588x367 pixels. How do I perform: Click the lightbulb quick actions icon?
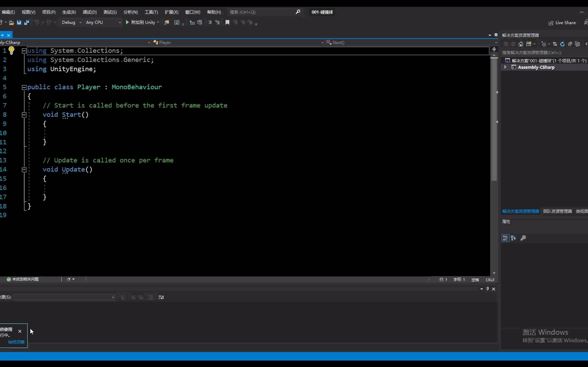pos(11,50)
